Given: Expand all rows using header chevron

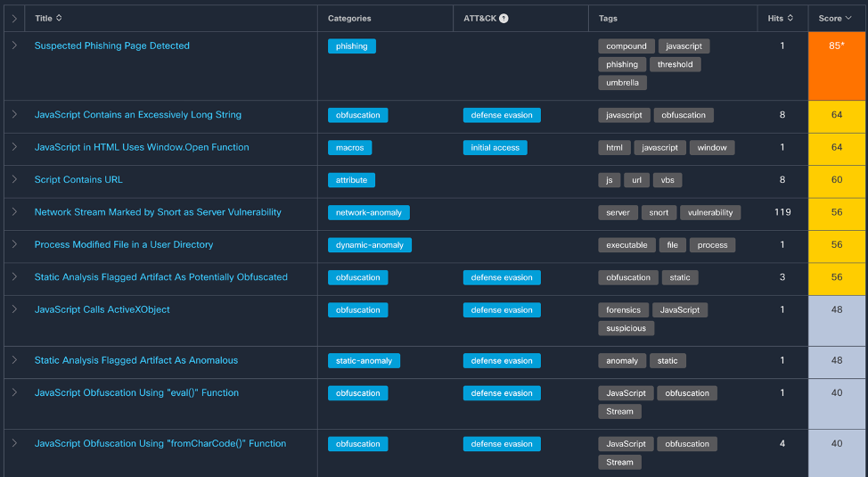Looking at the screenshot, I should click(14, 18).
